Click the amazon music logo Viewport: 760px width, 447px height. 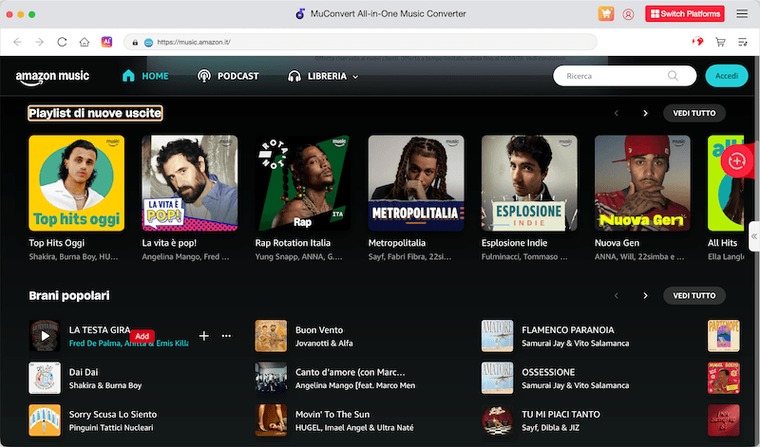(x=52, y=77)
